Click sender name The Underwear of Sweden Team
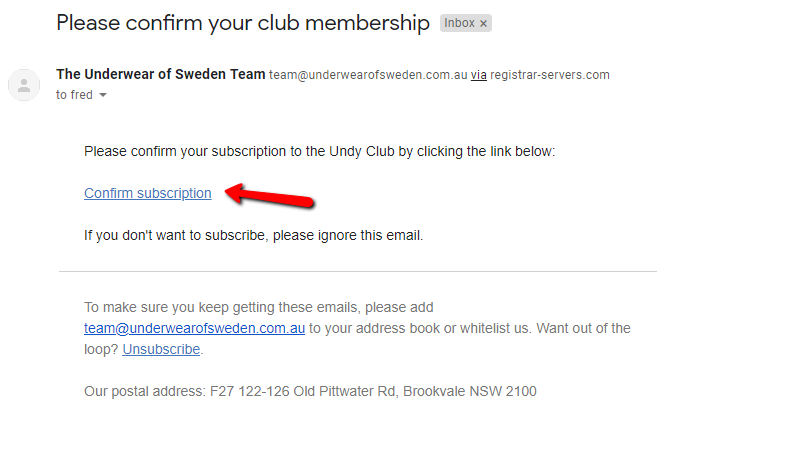 [x=161, y=74]
